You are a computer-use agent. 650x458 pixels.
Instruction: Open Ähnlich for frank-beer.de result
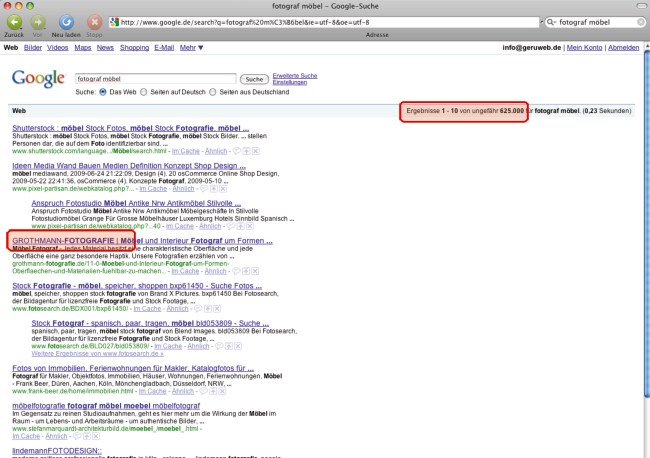[182, 391]
